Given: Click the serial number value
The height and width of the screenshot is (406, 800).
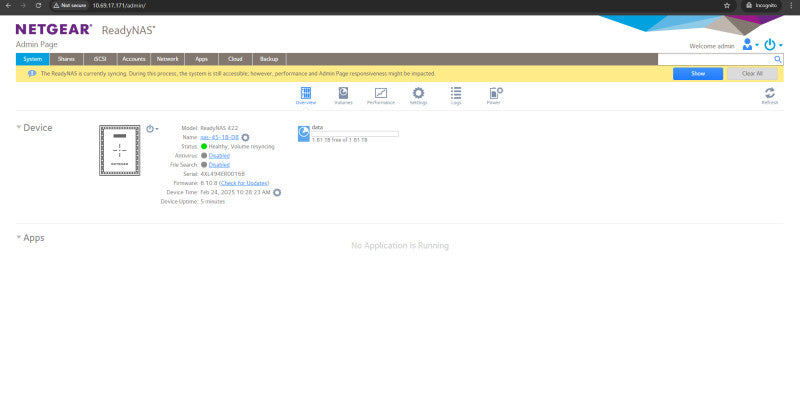Looking at the screenshot, I should tap(222, 174).
